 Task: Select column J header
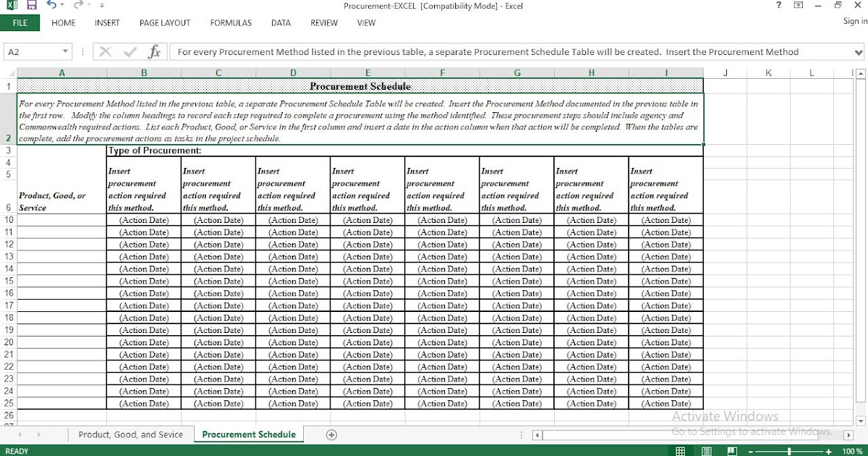coord(725,73)
